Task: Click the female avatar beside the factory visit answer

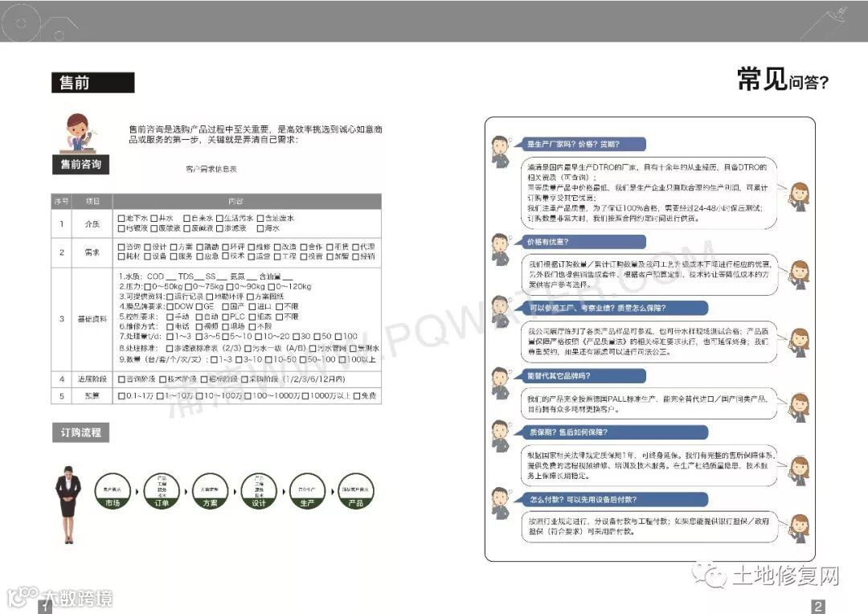Action: tap(800, 342)
